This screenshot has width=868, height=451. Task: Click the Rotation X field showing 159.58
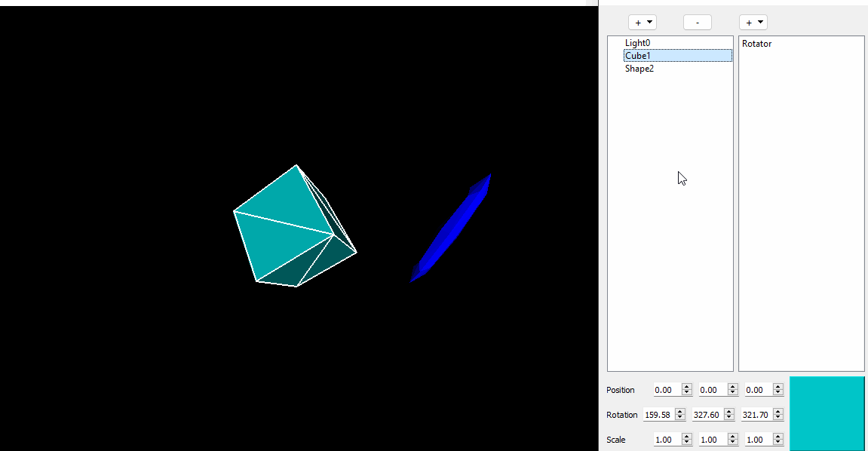coord(658,415)
